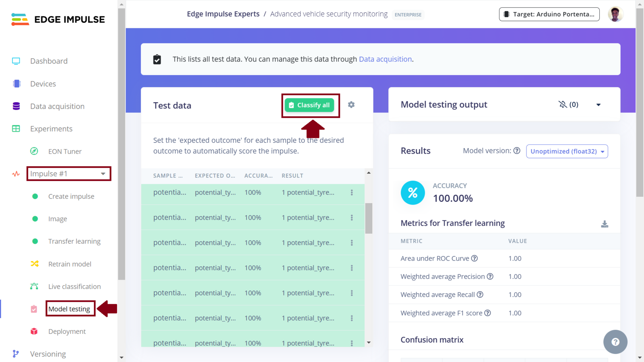This screenshot has height=362, width=644.
Task: Open Edge Impulse Experts breadcrumb
Action: coord(223,14)
